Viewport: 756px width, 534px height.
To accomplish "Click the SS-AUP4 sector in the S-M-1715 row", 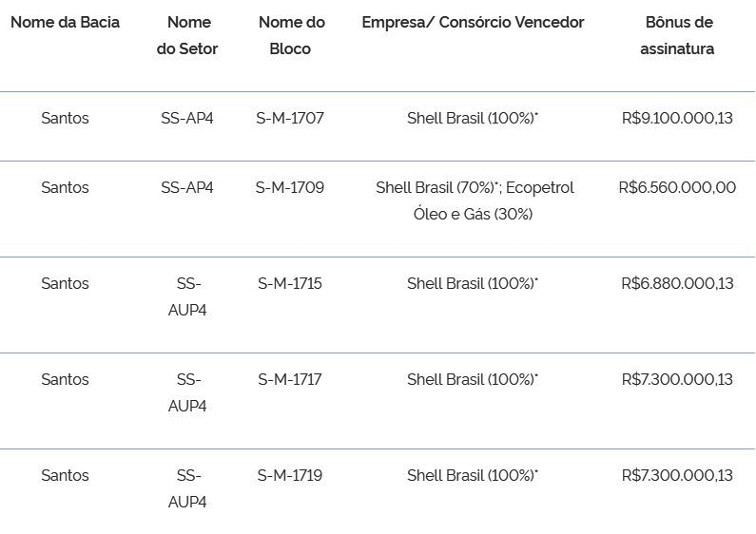I will (187, 296).
